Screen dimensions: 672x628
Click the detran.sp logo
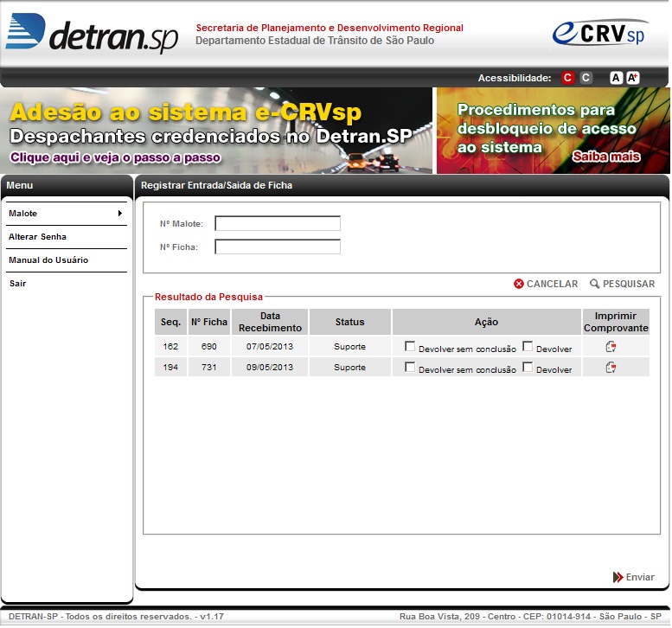[93, 34]
